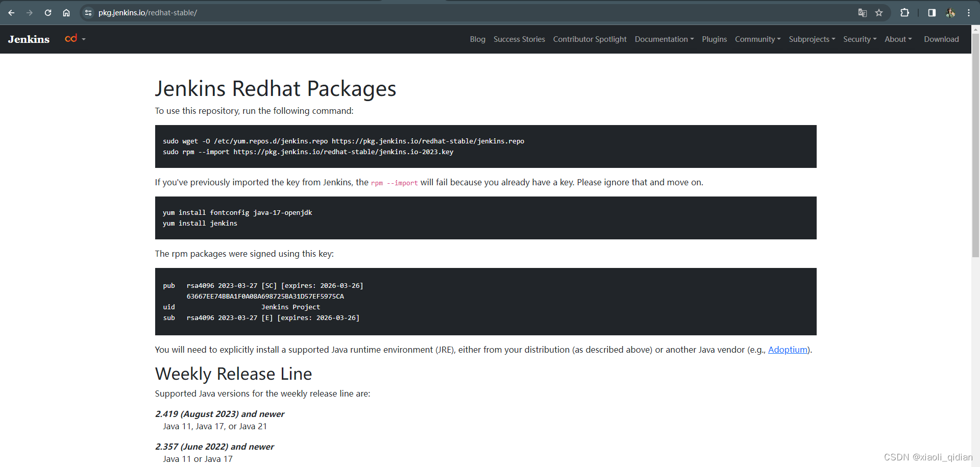Bookmark this page with the star icon
980x467 pixels.
click(x=879, y=13)
